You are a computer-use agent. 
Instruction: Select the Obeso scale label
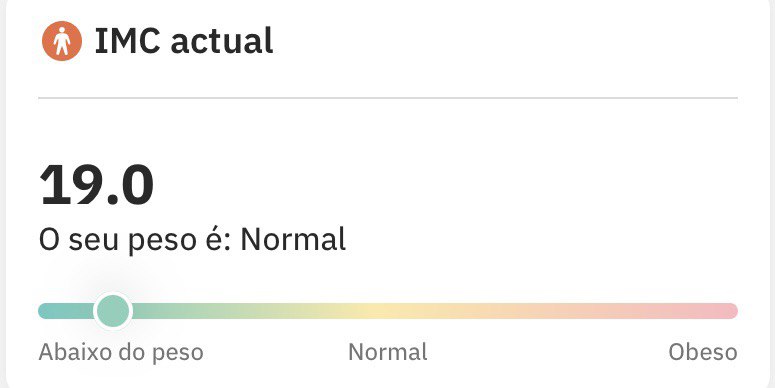pyautogui.click(x=703, y=352)
